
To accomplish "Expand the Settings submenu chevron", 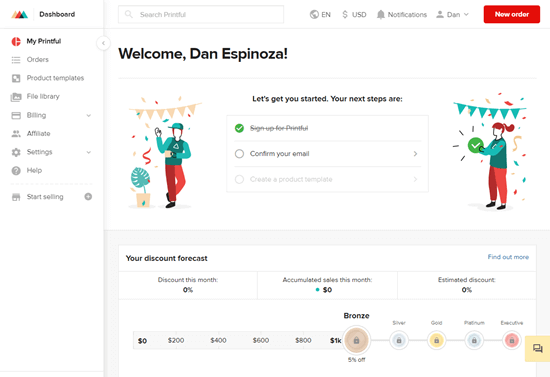I will (89, 152).
